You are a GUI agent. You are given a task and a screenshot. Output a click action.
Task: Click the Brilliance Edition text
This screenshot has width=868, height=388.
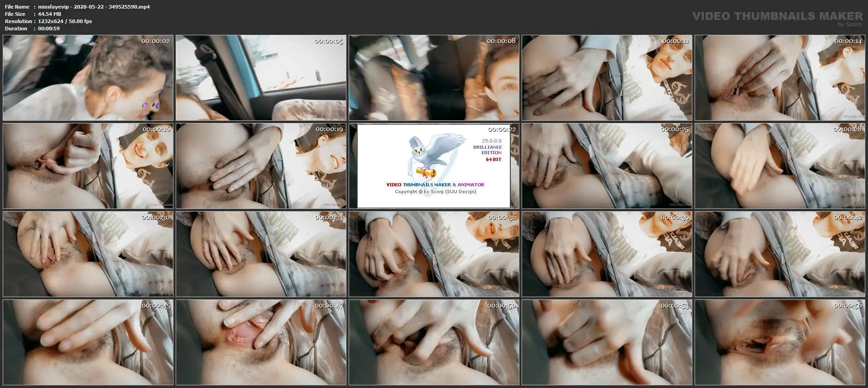[487, 150]
